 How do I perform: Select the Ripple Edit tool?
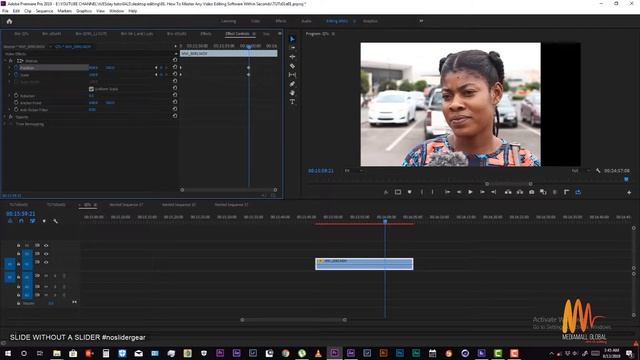292,57
